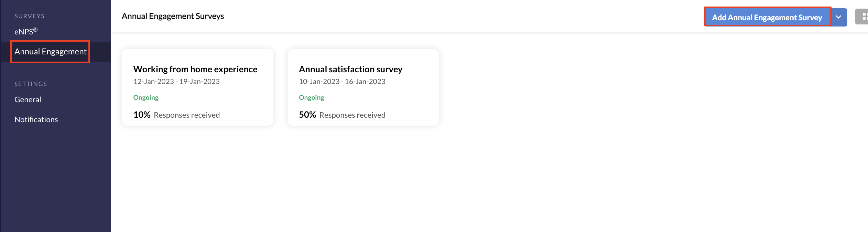The height and width of the screenshot is (232, 868).
Task: Open the eNPS surveys section
Action: coord(26,31)
